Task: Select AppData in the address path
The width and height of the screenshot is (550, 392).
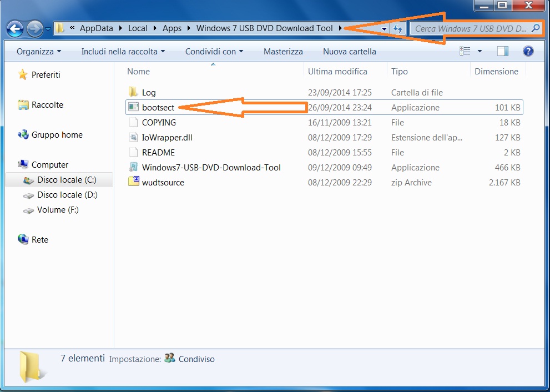Action: [97, 28]
